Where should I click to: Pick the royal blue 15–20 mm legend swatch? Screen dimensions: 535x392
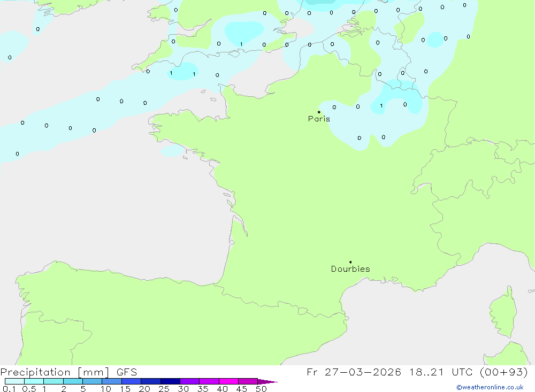coord(132,381)
